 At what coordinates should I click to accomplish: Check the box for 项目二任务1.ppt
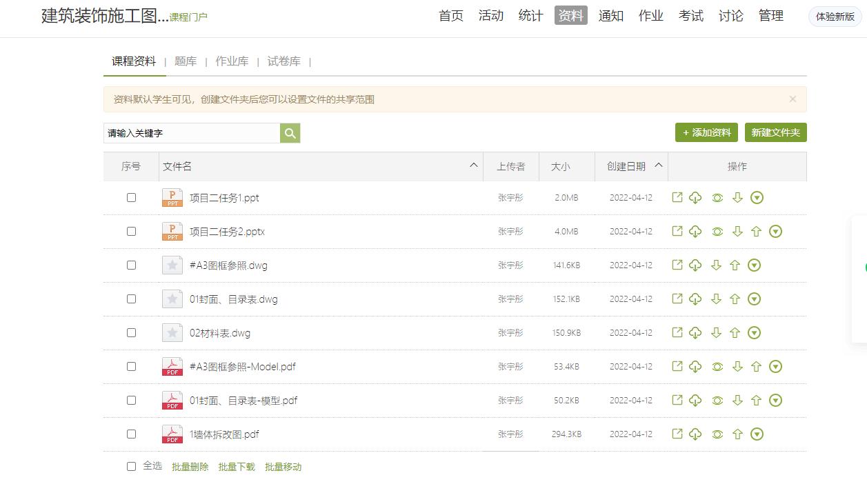coord(131,198)
